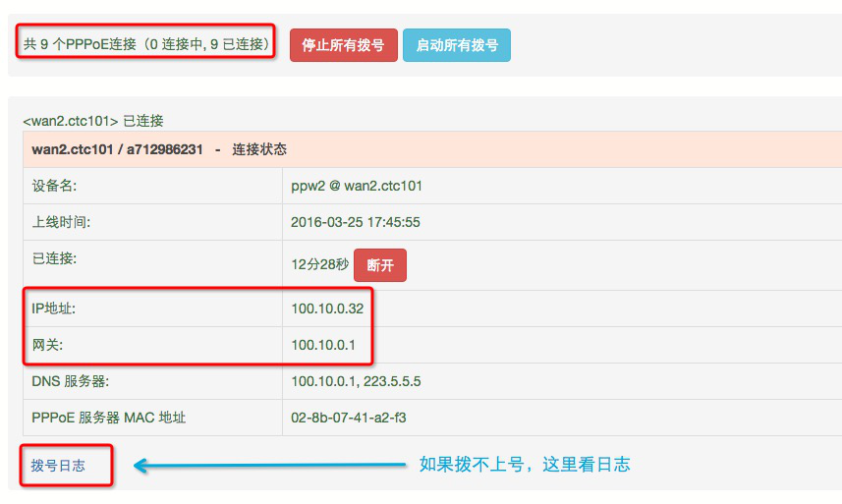This screenshot has height=504, width=842.
Task: Click the blue annotation text 如果拨不上号，这里看日志
Action: click(x=524, y=465)
